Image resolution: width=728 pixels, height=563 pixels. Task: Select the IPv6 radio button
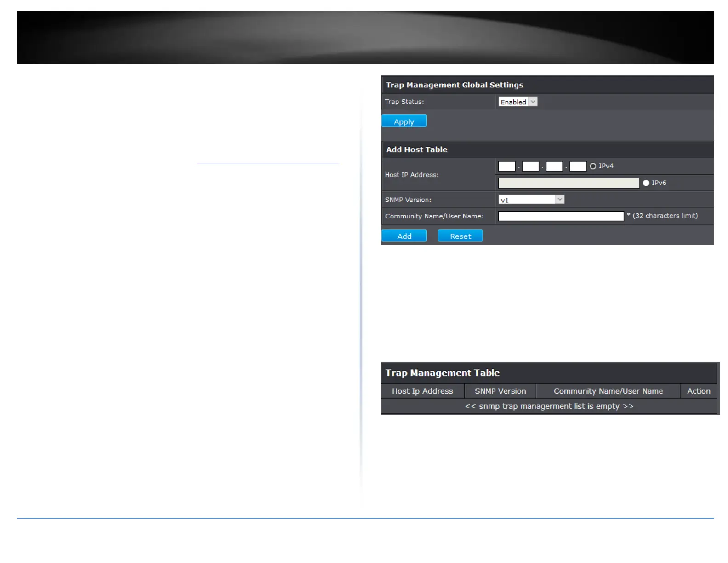pos(646,183)
